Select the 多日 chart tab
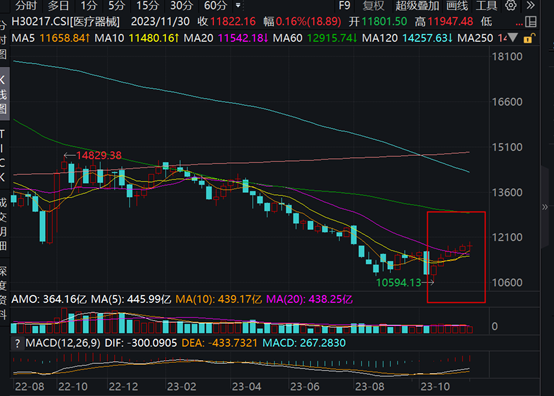554x396 pixels. (x=58, y=6)
